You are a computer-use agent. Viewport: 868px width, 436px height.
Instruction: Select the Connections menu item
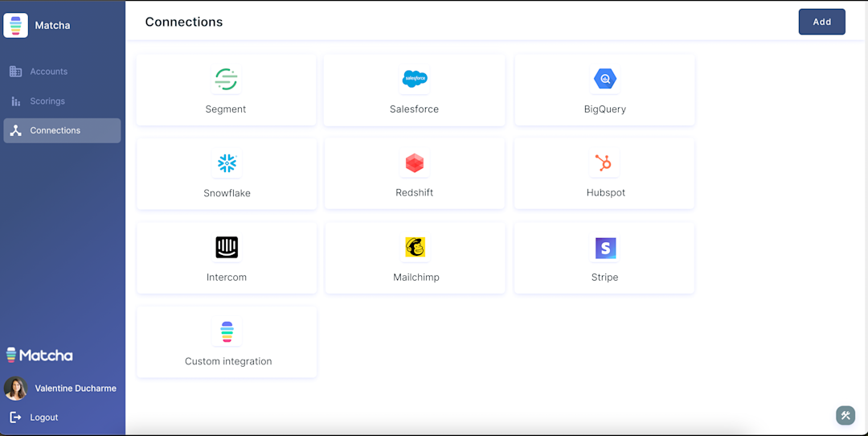[62, 131]
